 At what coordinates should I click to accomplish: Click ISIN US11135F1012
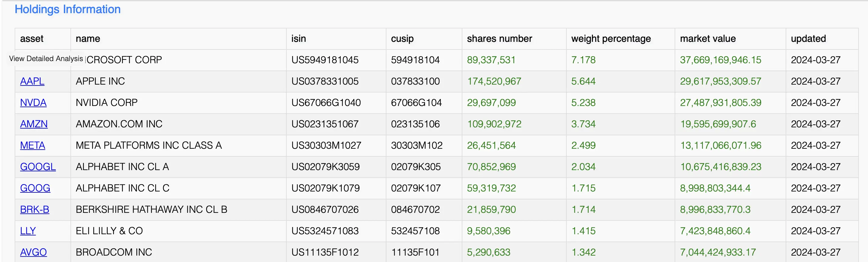325,252
